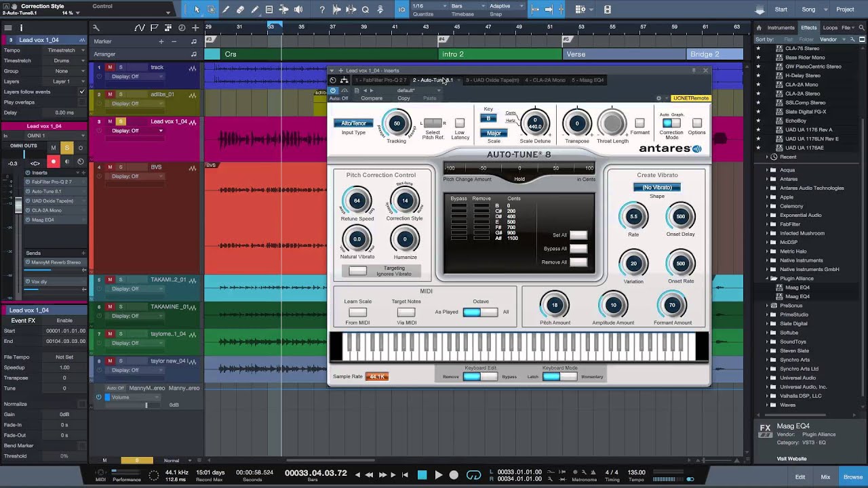
Task: Toggle Octave As Played/All switch
Action: (x=480, y=312)
